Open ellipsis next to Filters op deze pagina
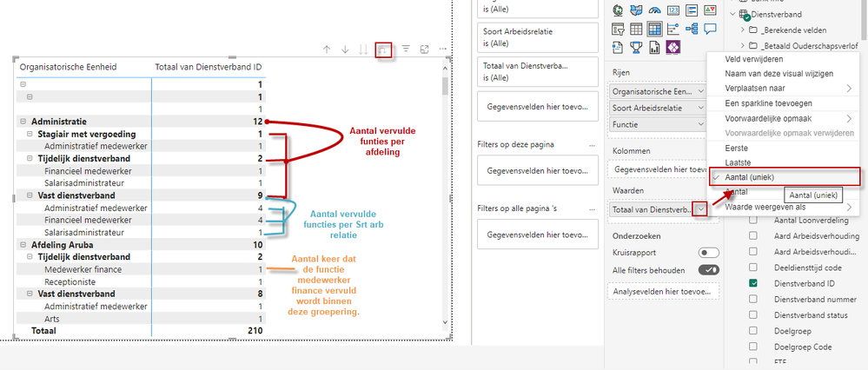This screenshot has height=370, width=868. click(593, 145)
